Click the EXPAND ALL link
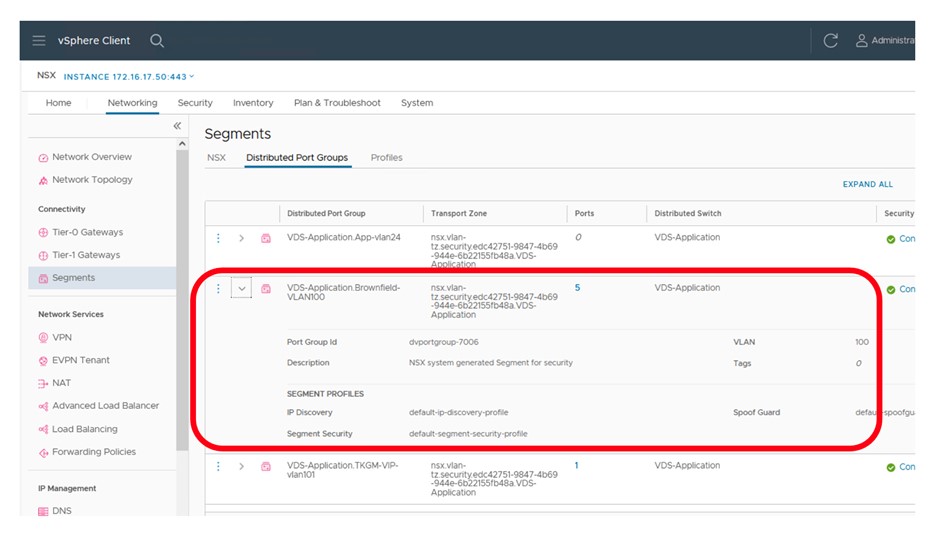The height and width of the screenshot is (535, 936). tap(867, 185)
